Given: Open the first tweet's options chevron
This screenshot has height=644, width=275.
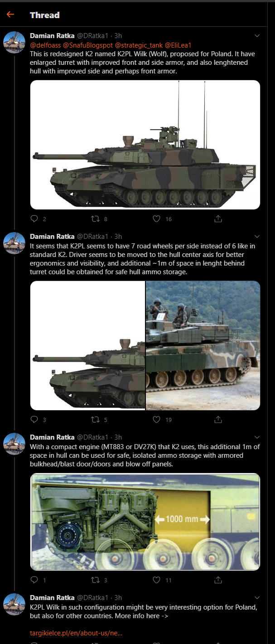Looking at the screenshot, I should pos(257,35).
